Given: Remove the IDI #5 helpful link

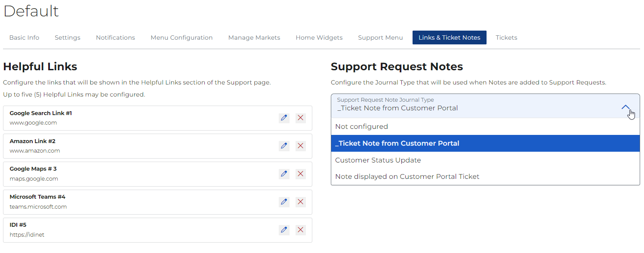Looking at the screenshot, I should point(301,230).
